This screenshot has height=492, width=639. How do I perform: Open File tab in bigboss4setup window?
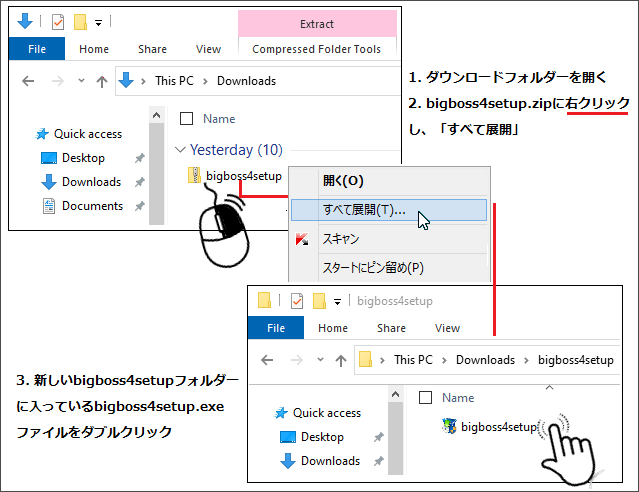(276, 328)
